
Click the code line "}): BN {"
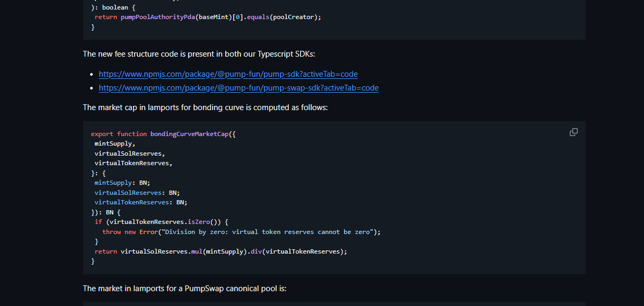(106, 212)
